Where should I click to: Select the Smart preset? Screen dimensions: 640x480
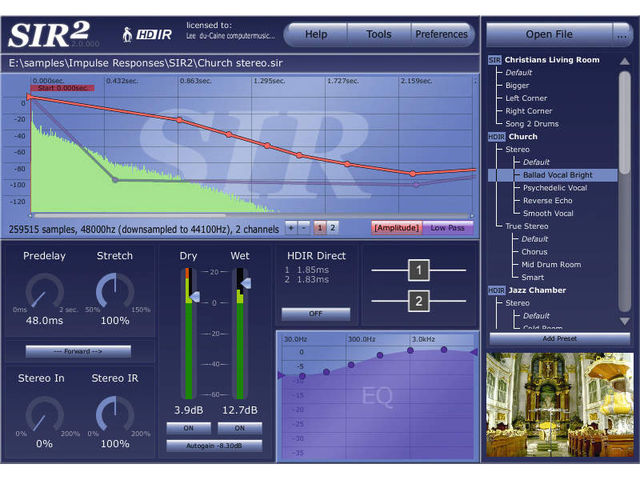tap(532, 278)
